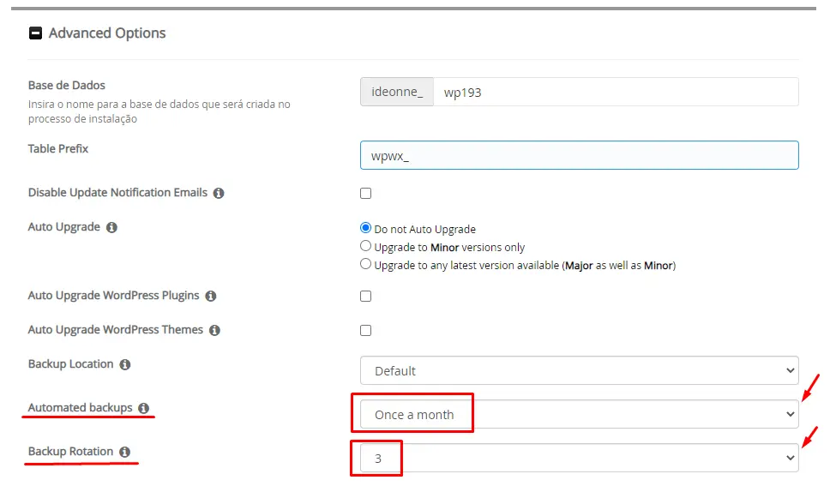The image size is (836, 504).
Task: Click the Backup Location info icon
Action: [x=126, y=363]
